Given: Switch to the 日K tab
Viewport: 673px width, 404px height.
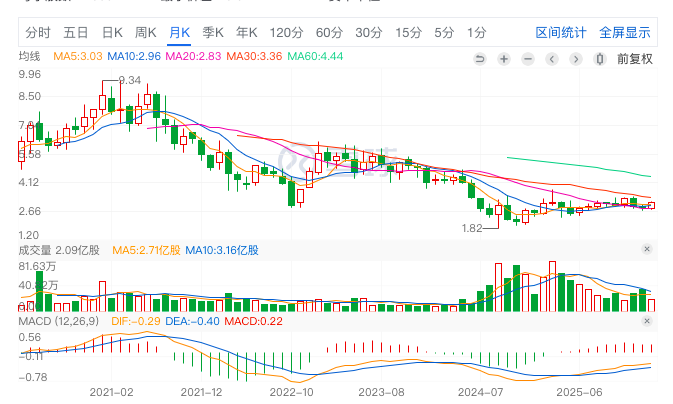Looking at the screenshot, I should (x=111, y=32).
